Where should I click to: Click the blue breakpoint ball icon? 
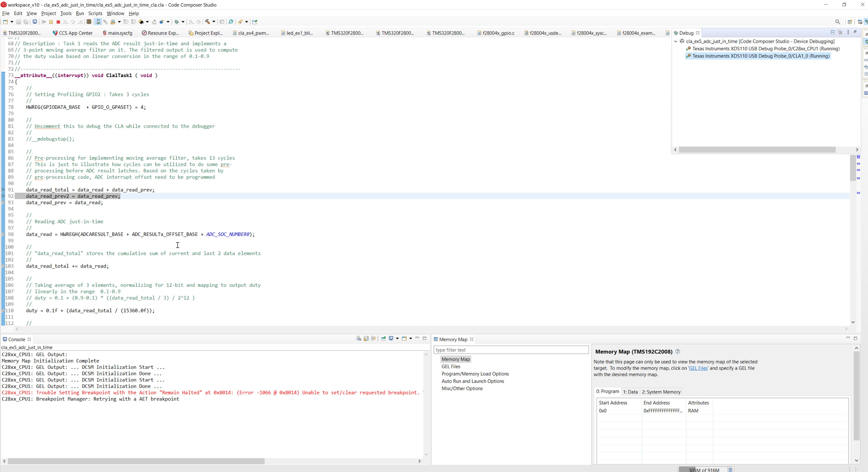pyautogui.click(x=162, y=22)
